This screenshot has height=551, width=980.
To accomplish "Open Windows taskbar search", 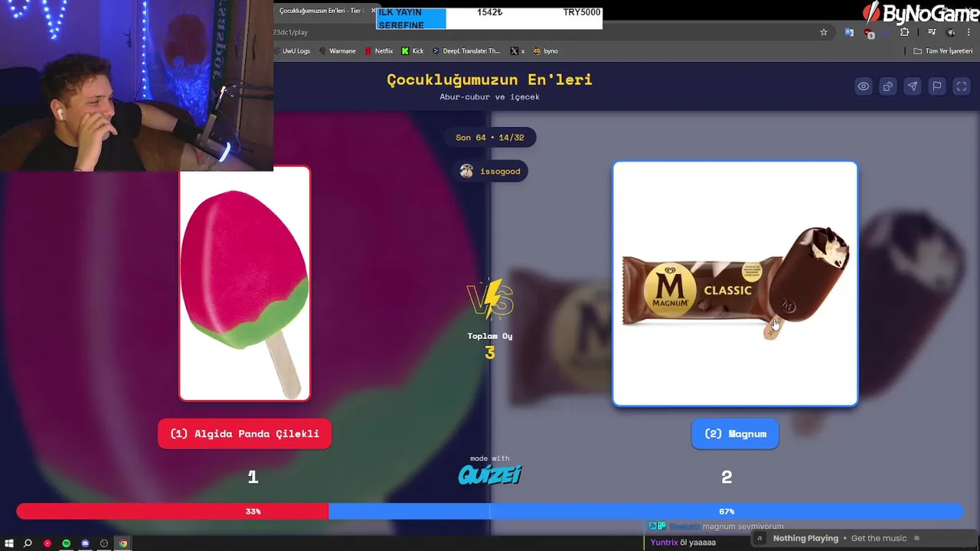I will [28, 543].
